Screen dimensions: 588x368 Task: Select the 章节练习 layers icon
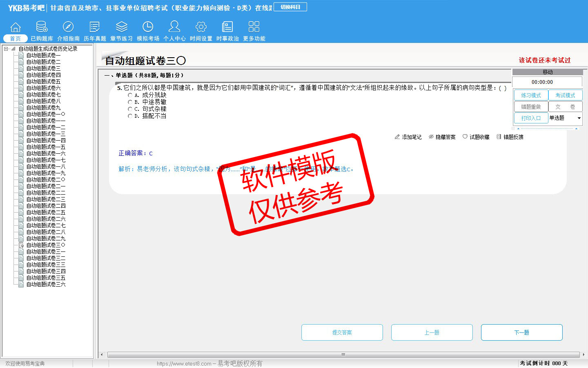(x=121, y=27)
